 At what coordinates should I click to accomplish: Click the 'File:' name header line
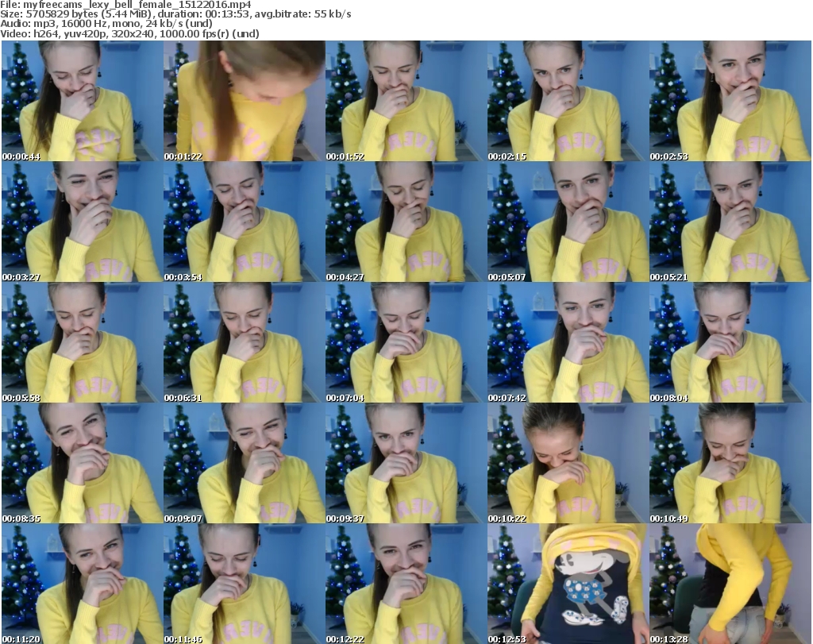coord(125,4)
